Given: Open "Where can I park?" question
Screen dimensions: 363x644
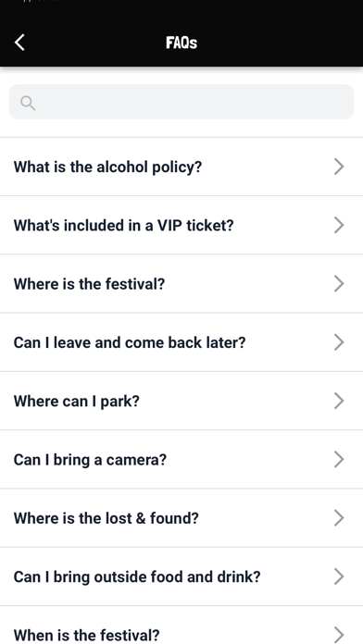Looking at the screenshot, I should pos(181,401).
